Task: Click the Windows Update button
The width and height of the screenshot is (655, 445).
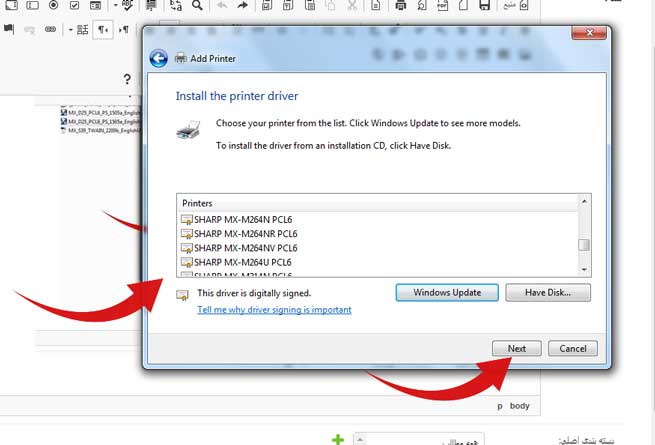Action: click(x=447, y=292)
